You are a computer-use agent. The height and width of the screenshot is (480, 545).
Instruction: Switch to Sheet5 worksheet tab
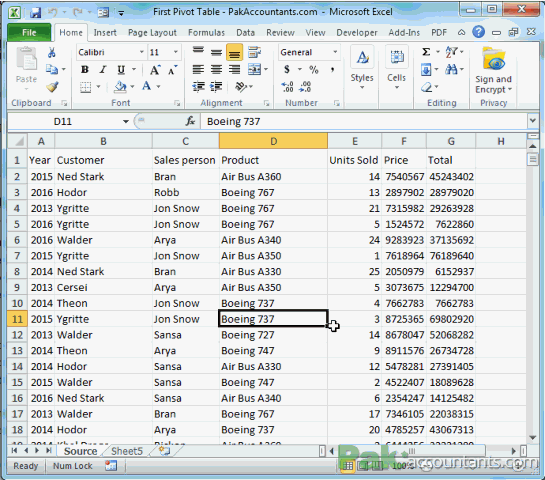[x=127, y=451]
